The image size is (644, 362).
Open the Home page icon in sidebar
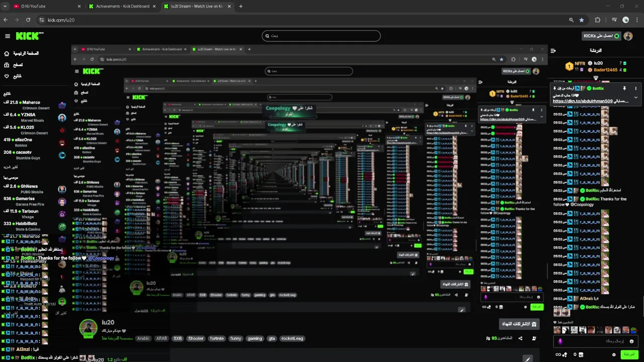[x=7, y=53]
